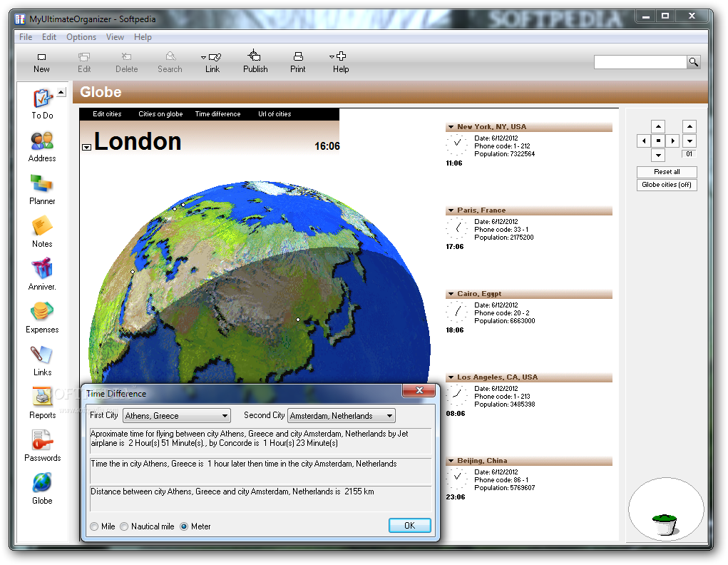The width and height of the screenshot is (728, 565).
Task: Click the 3D globe view
Action: [x=259, y=282]
